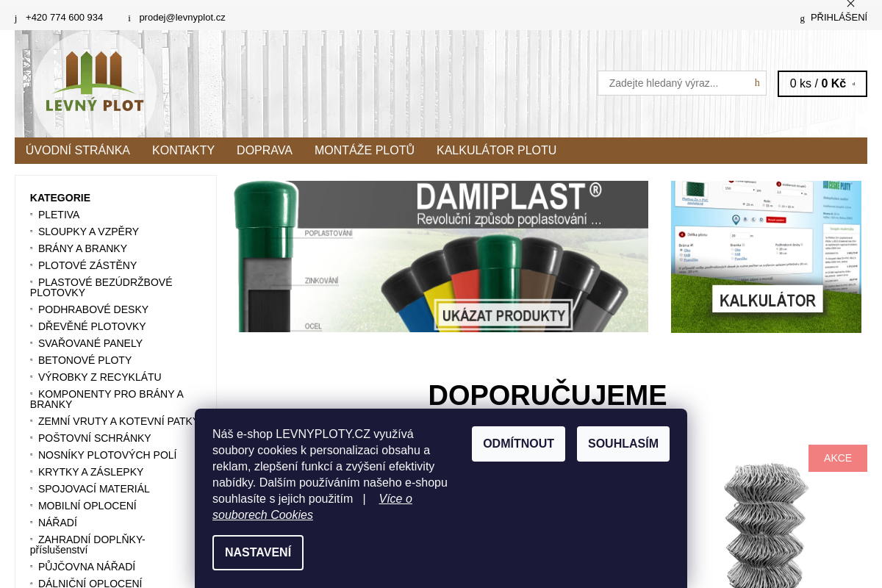Go to ÚVODNÍ STRÁNKA menu item
Image resolution: width=882 pixels, height=588 pixels.
(x=78, y=151)
